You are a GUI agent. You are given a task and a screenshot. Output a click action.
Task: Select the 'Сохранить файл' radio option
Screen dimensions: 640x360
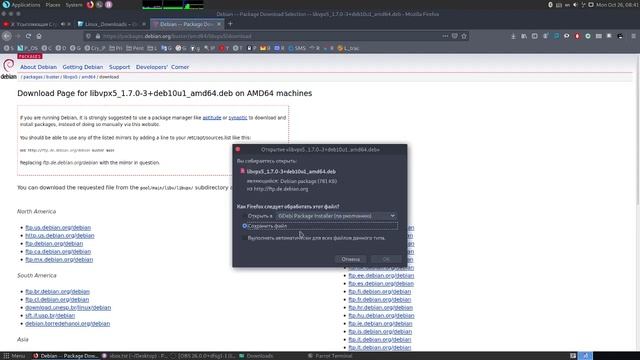[244, 226]
